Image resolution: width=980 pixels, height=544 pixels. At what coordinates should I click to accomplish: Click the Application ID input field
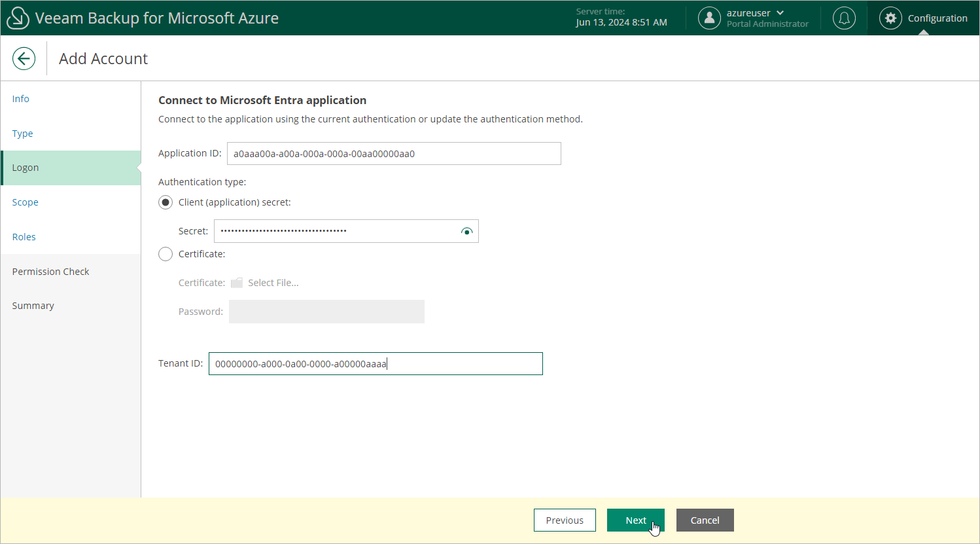[393, 154]
